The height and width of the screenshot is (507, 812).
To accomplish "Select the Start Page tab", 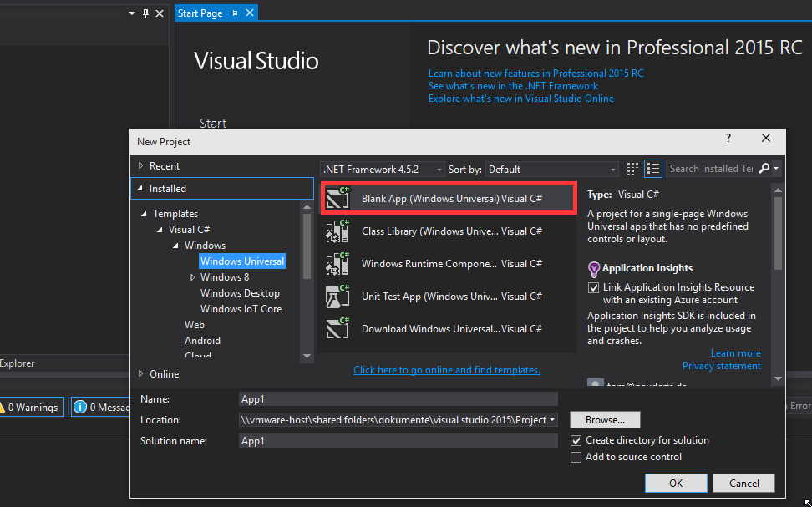I will [x=200, y=13].
